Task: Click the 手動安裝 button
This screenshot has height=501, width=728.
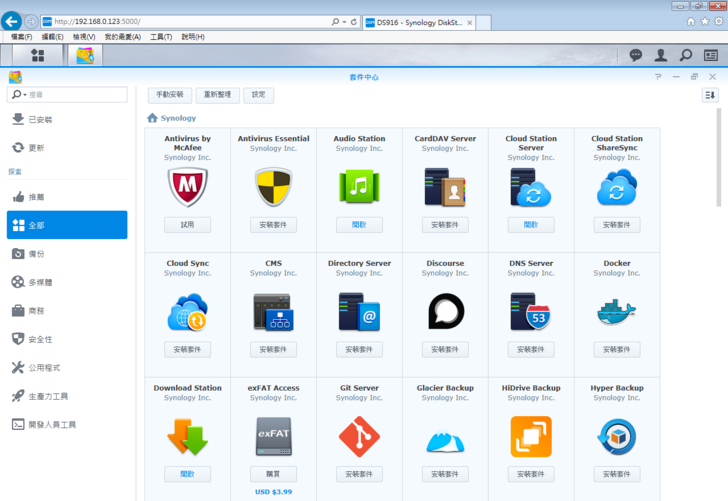Action: pyautogui.click(x=170, y=95)
